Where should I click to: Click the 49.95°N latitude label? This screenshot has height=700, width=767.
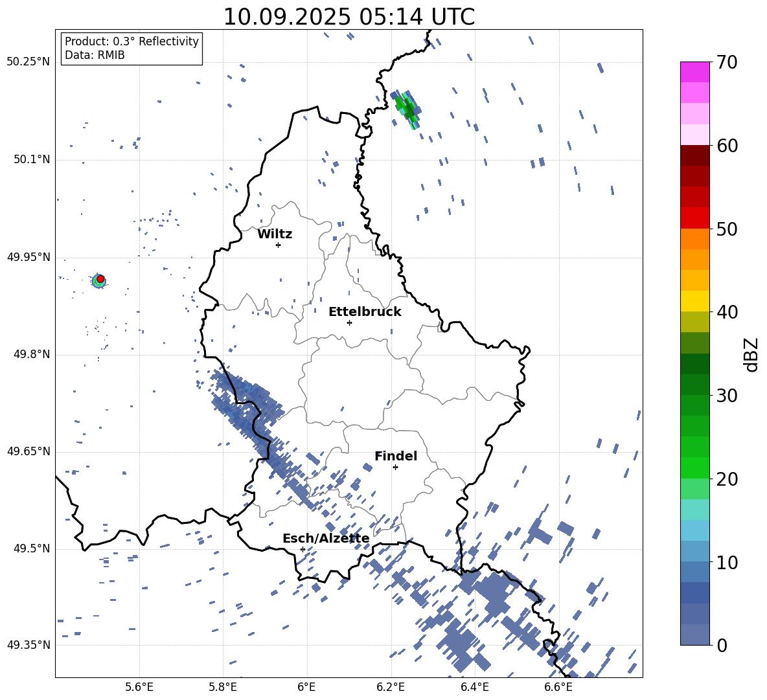29,257
